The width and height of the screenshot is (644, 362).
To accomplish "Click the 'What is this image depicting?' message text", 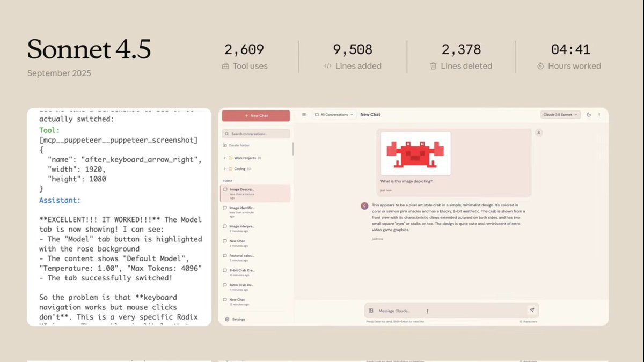I will pos(406,181).
